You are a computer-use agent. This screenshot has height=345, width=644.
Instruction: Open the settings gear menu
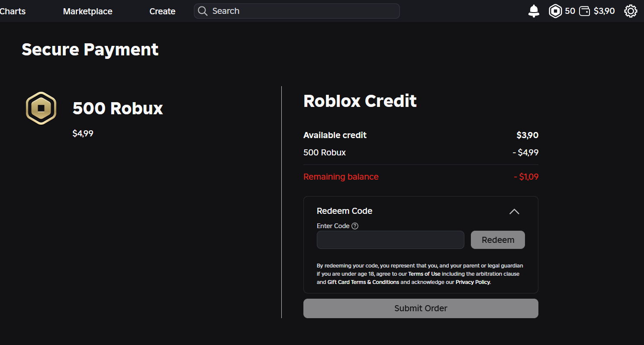pos(631,11)
